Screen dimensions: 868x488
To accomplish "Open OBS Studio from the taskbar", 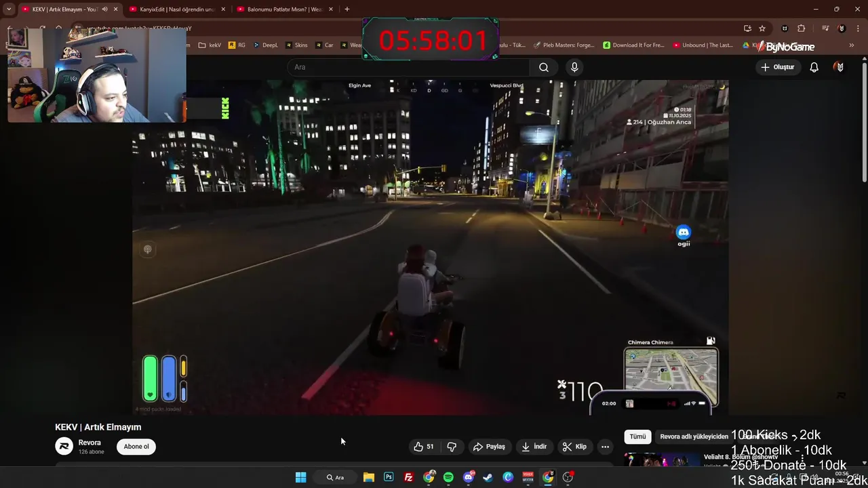I will 568,477.
